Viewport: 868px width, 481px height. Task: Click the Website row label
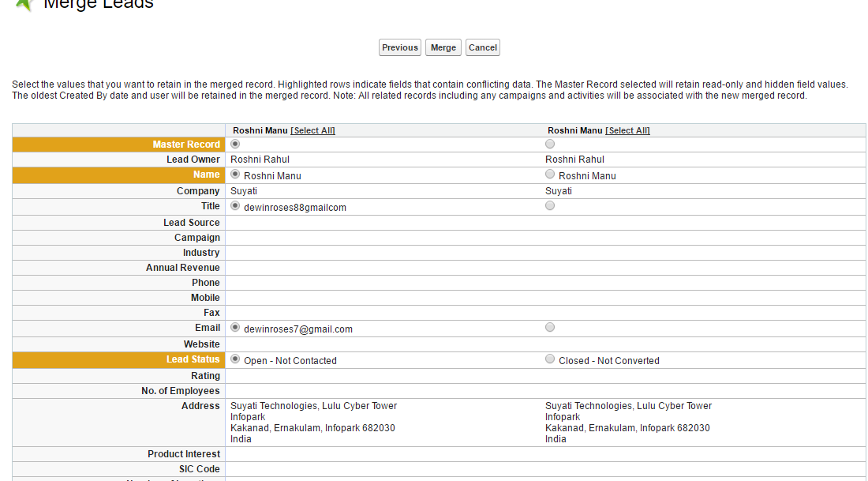coord(201,344)
